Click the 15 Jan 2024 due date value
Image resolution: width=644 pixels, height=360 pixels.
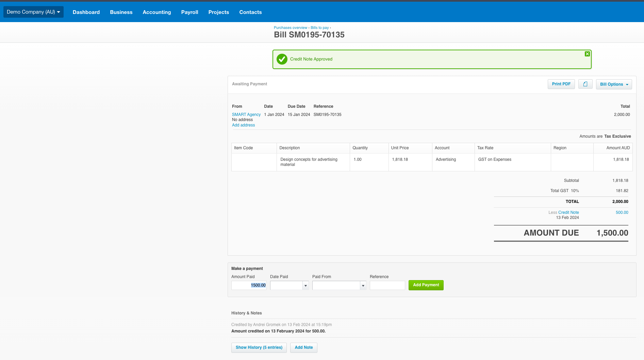[299, 115]
